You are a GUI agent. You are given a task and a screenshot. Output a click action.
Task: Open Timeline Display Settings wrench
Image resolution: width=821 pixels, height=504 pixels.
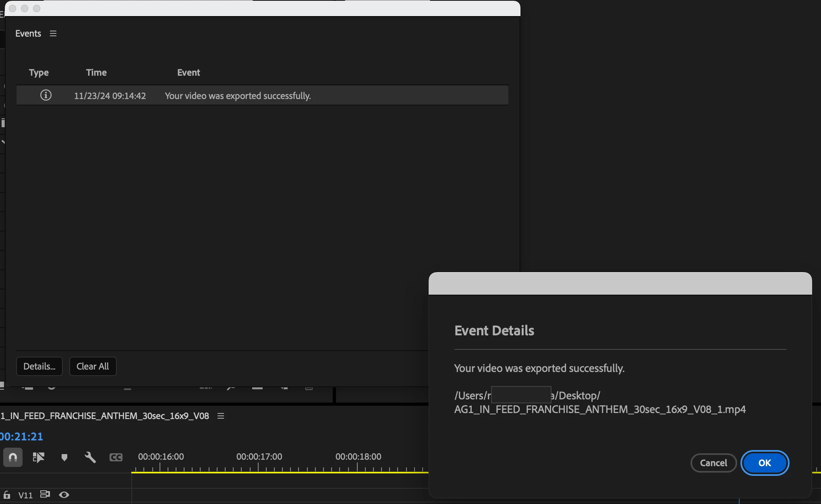click(x=90, y=457)
